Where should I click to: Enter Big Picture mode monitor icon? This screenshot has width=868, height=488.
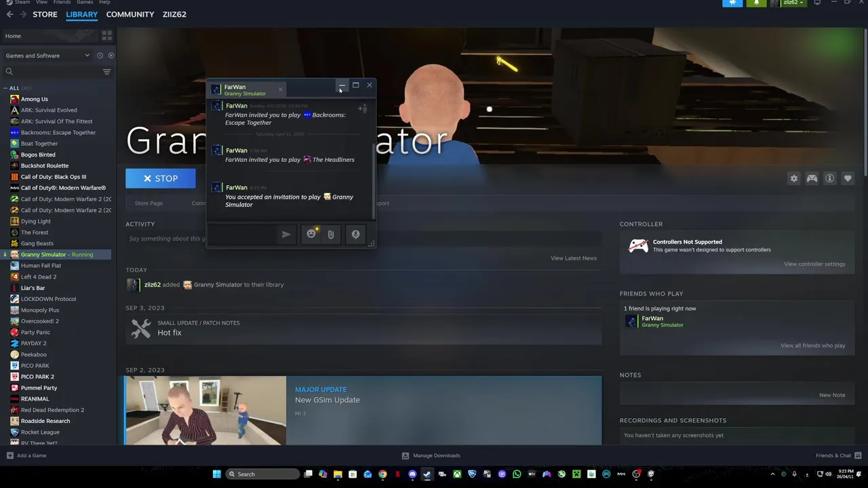coord(817,3)
